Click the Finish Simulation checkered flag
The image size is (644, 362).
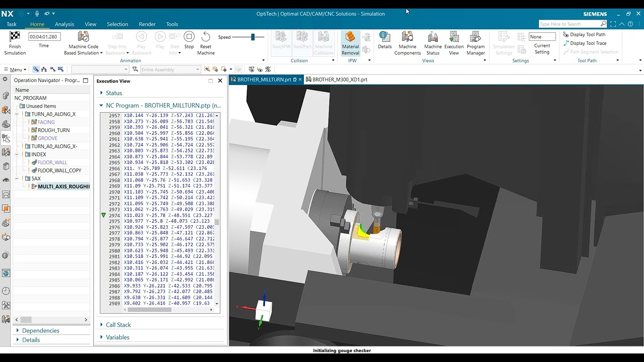pos(15,37)
